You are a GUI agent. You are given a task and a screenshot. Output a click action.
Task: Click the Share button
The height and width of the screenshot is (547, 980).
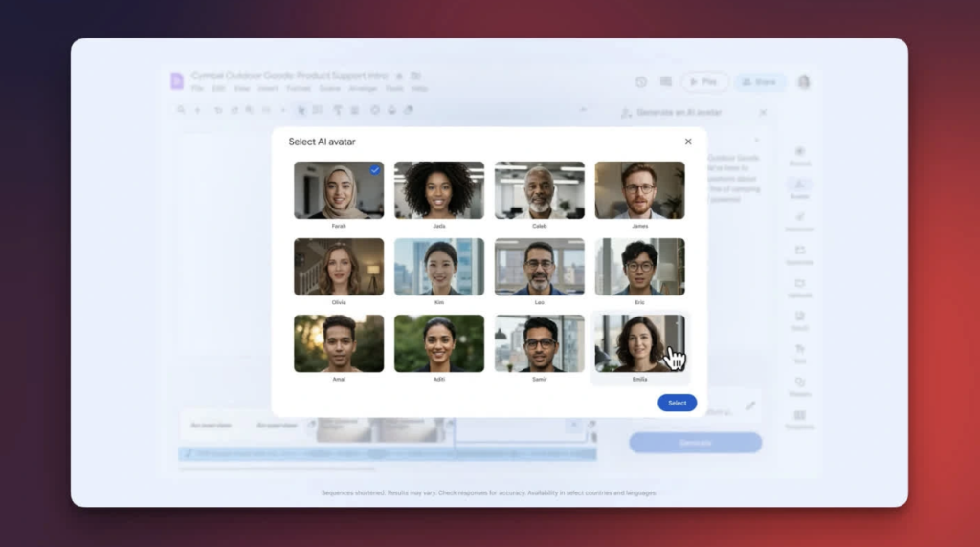(759, 82)
